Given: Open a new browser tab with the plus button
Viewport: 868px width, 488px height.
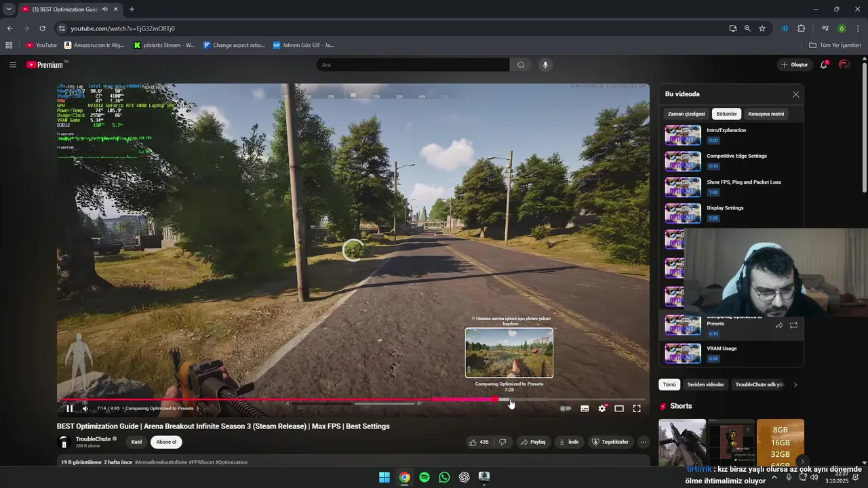Looking at the screenshot, I should (132, 9).
